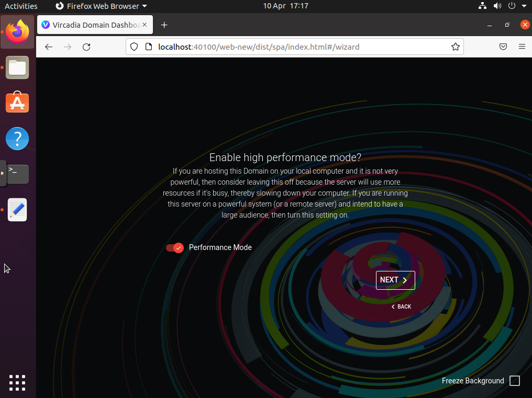Toggle the Performance Mode switch
The height and width of the screenshot is (398, 532).
pos(175,248)
